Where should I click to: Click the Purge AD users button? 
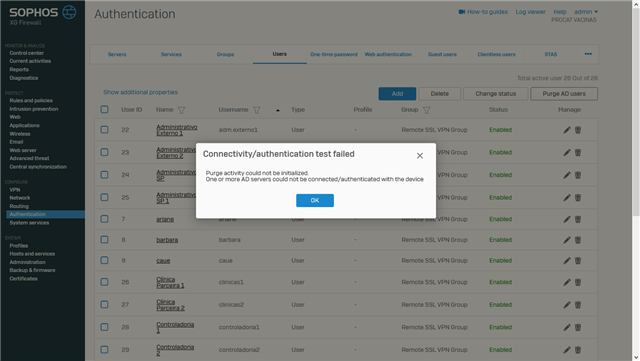tap(564, 94)
